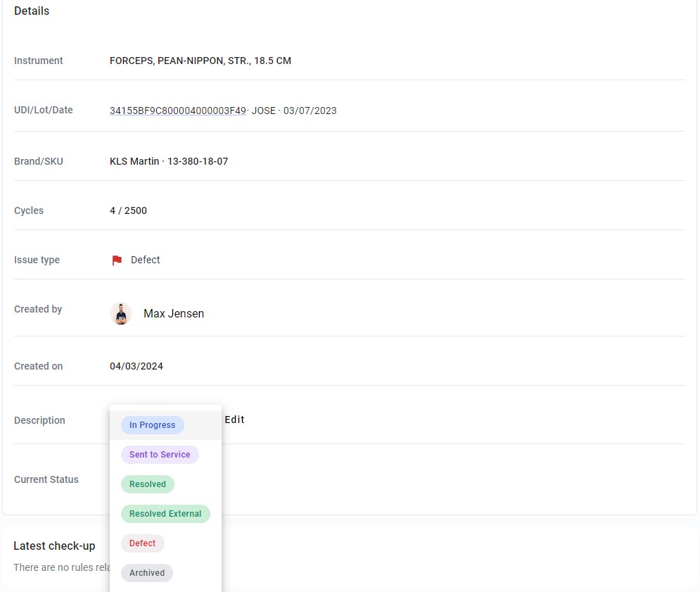Viewport: 700px width, 592px height.
Task: Click the Latest check-up heading
Action: pyautogui.click(x=54, y=546)
